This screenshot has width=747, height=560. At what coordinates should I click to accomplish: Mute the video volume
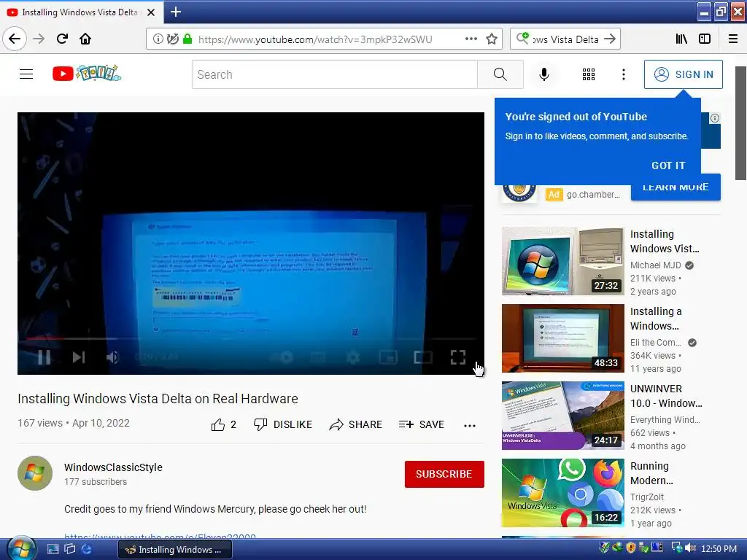tap(113, 357)
